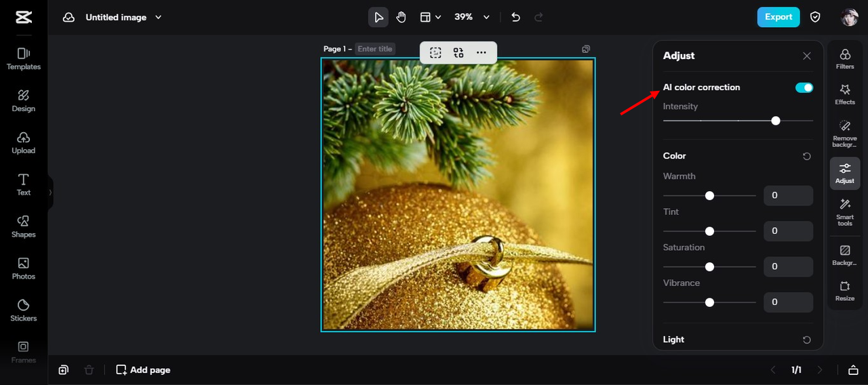This screenshot has width=868, height=385.
Task: Open the Background tab
Action: 845,256
